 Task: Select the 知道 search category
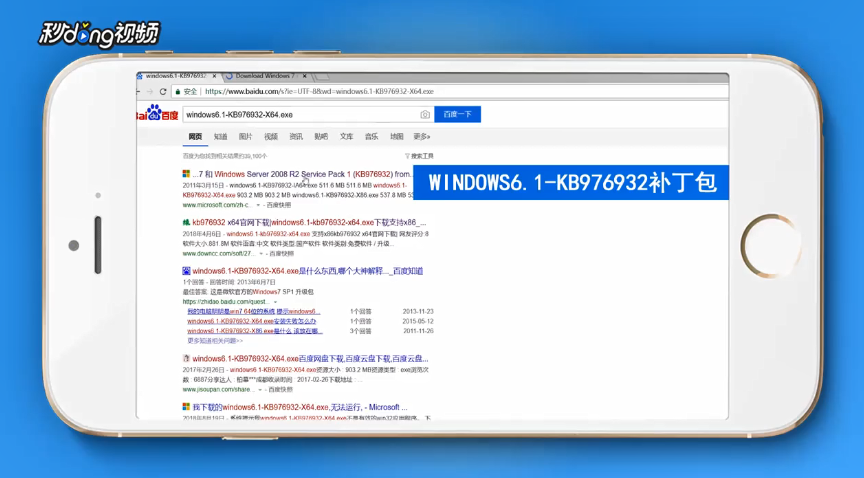[220, 137]
